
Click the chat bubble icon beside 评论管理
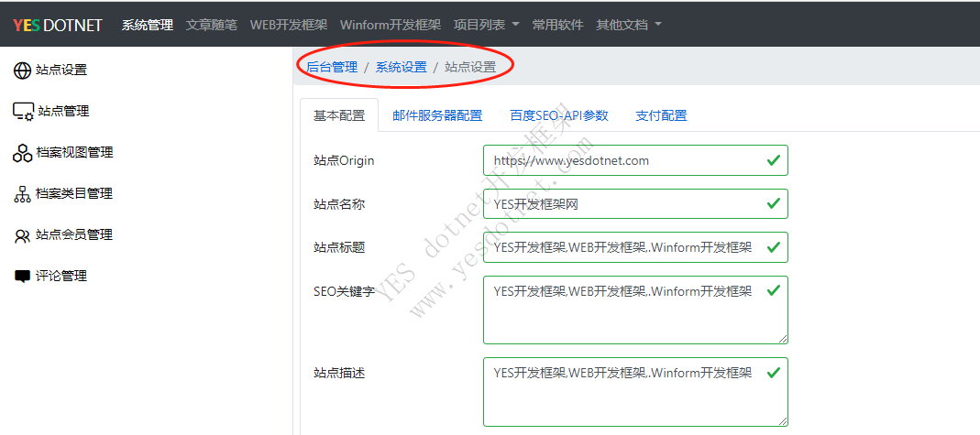click(x=22, y=277)
